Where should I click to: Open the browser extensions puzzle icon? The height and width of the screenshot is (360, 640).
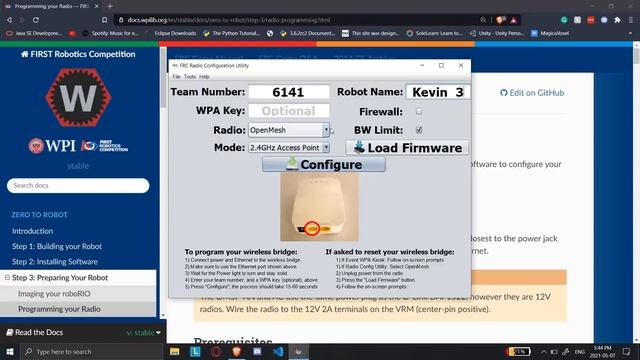point(617,20)
